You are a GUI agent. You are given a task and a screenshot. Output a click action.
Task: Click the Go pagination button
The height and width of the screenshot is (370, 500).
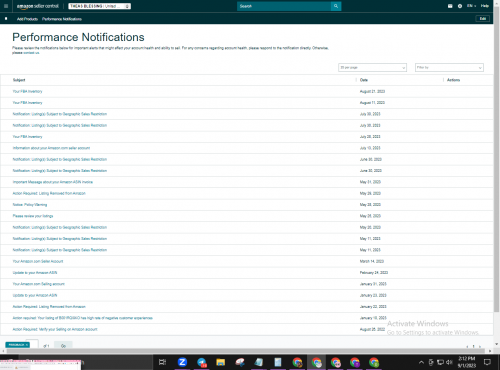coord(63,346)
